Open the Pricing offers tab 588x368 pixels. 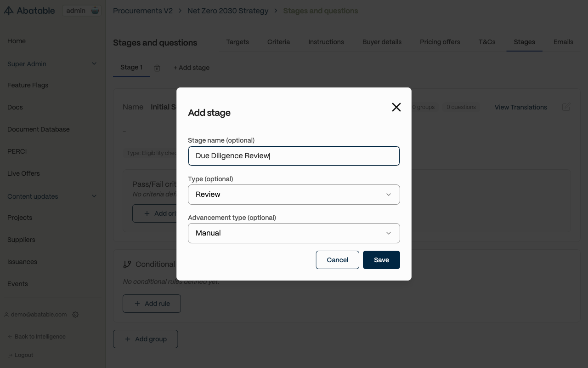(440, 42)
